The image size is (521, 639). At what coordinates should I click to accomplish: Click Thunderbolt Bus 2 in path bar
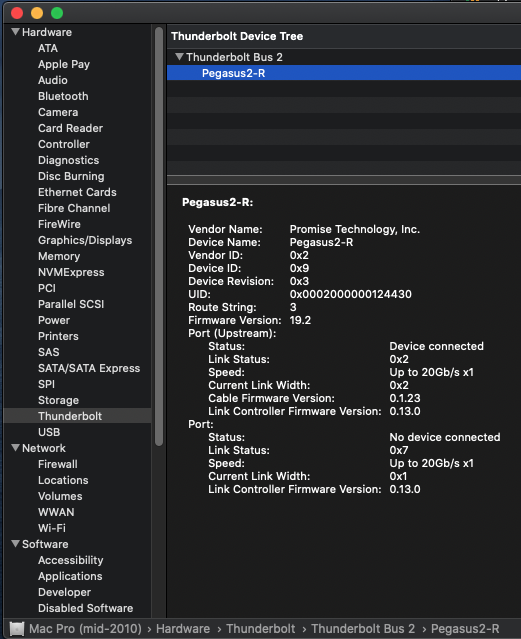[363, 629]
